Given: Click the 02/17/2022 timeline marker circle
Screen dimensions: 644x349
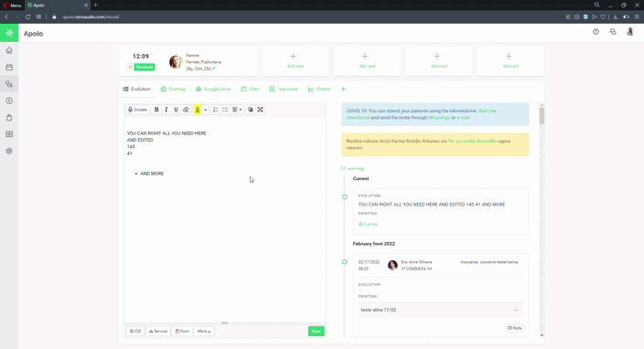Looking at the screenshot, I should (x=345, y=262).
